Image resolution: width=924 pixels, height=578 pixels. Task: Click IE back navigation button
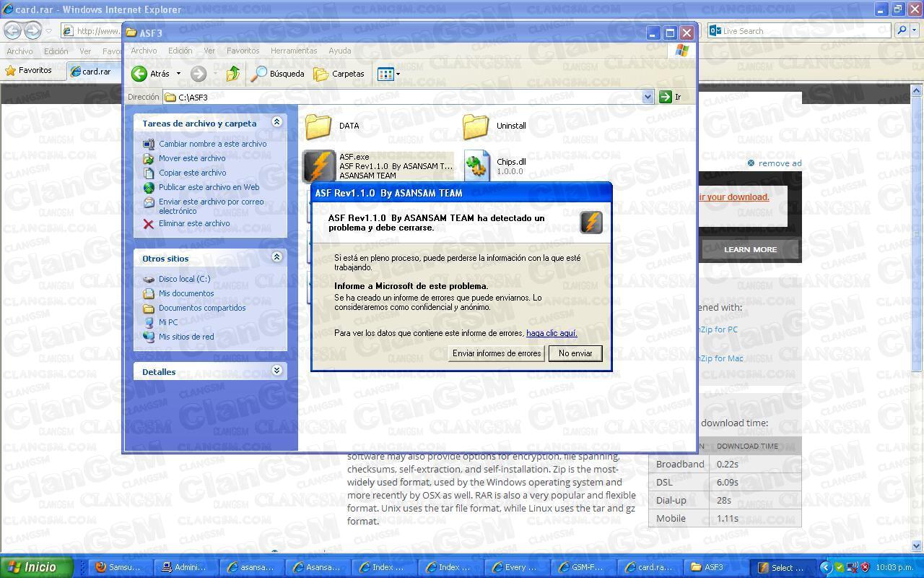12,30
